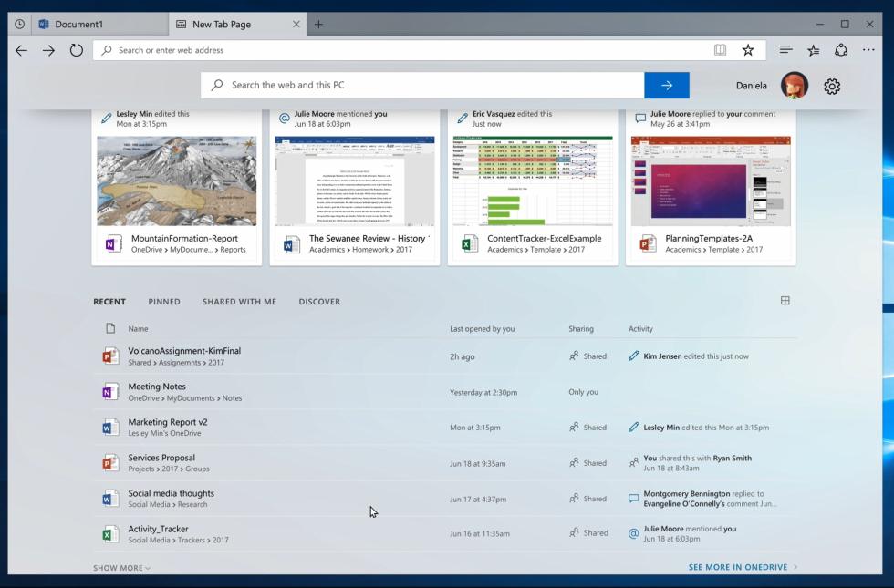This screenshot has width=894, height=588.
Task: Select the Shared With Me tab
Action: pyautogui.click(x=239, y=302)
